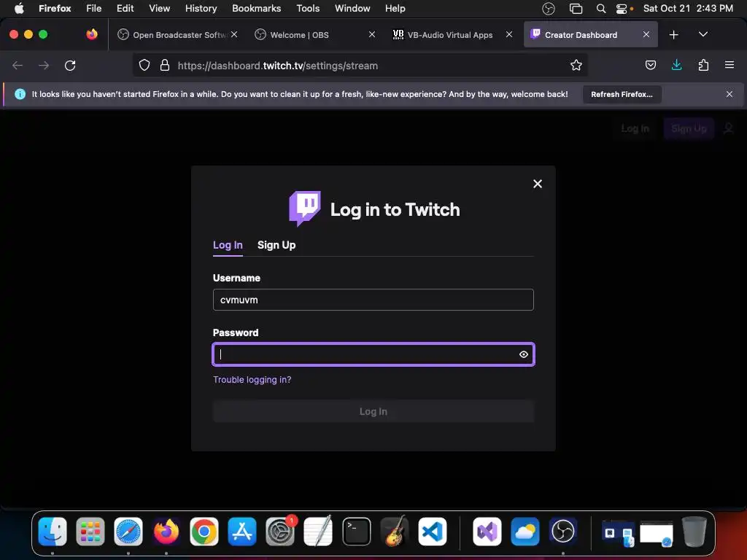This screenshot has width=747, height=560.
Task: Close the Log in to Twitch dialog
Action: tap(538, 184)
